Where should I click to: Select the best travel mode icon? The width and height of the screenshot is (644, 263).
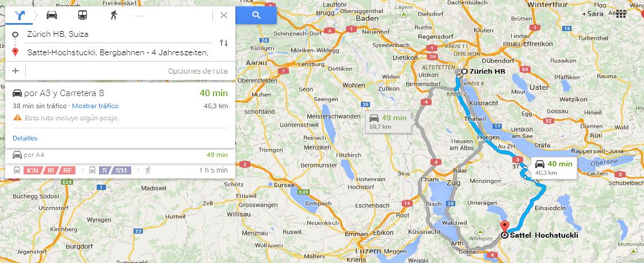coord(20,16)
